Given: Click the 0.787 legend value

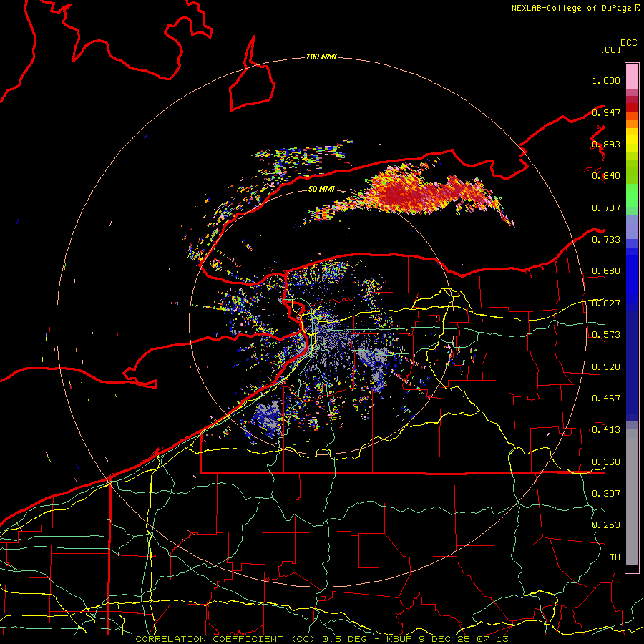Looking at the screenshot, I should (606, 208).
